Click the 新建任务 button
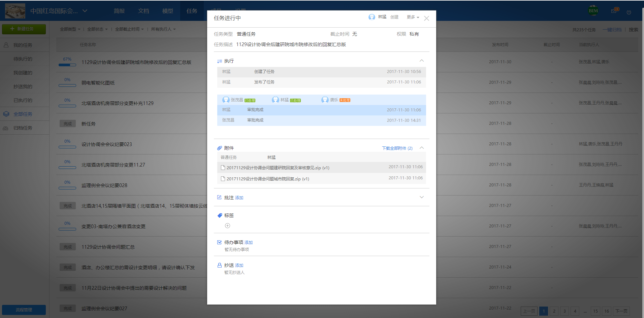644x318 pixels. [x=24, y=29]
